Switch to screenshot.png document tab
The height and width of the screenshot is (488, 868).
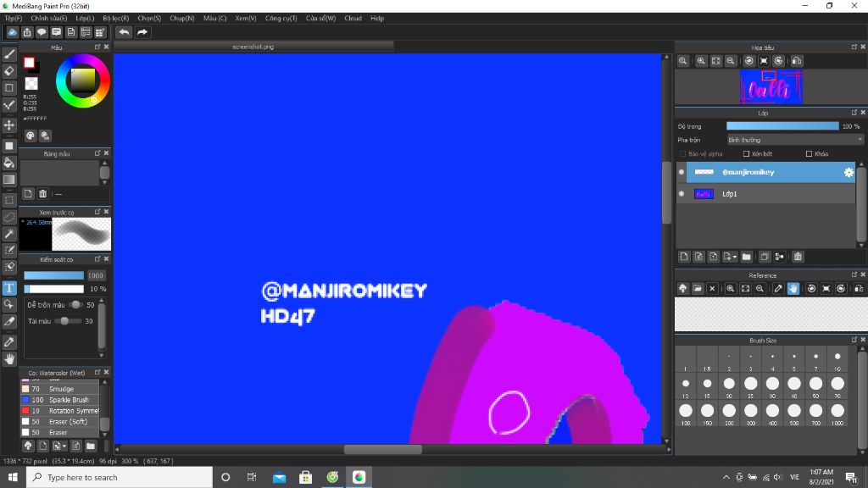point(253,47)
